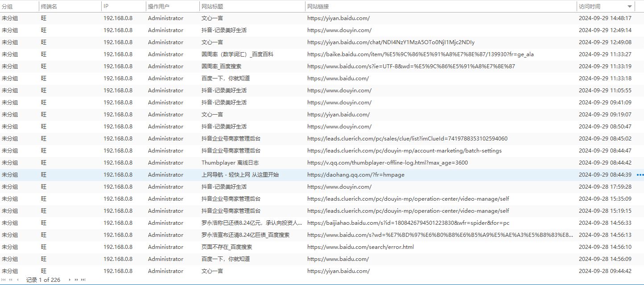Select Administrator in the 14:48:17 row
The image size is (644, 285).
tap(165, 18)
